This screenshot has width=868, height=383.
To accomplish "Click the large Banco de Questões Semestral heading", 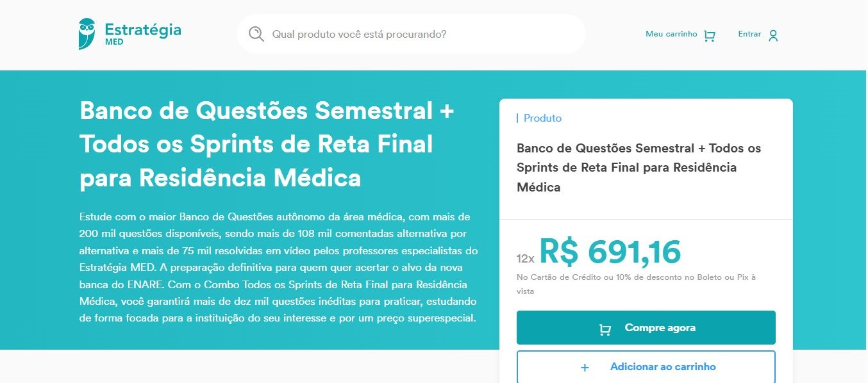I will click(267, 145).
